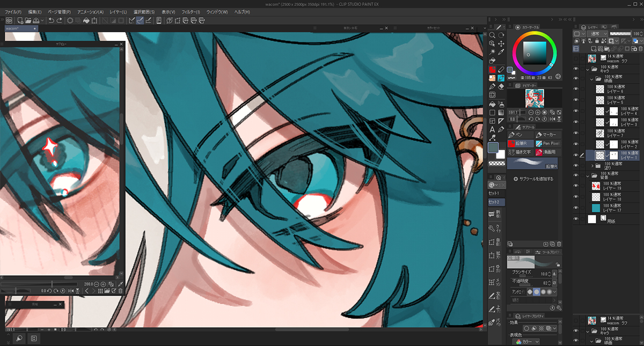Screen dimensions: 644x346
Task: Open the save icon dropdown arrow in command bar
Action: point(43,20)
